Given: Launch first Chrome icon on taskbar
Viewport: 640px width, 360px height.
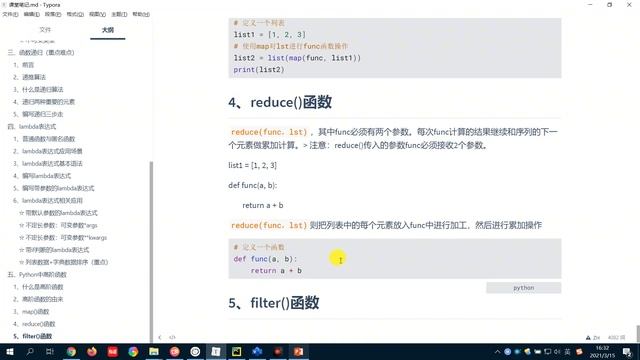Looking at the screenshot, I should click(71, 351).
